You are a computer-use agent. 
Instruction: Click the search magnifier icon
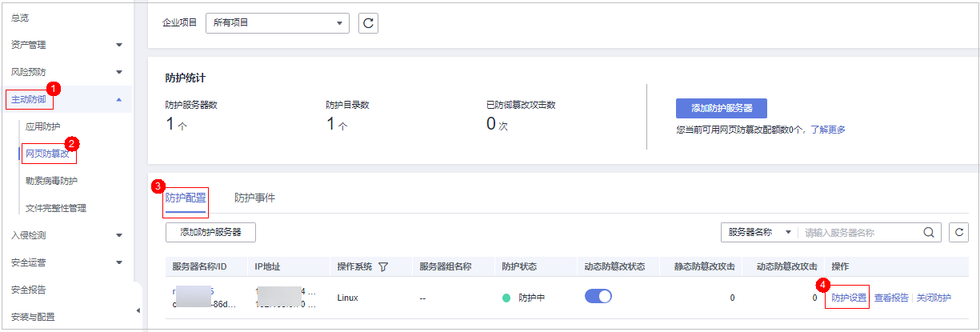click(929, 233)
